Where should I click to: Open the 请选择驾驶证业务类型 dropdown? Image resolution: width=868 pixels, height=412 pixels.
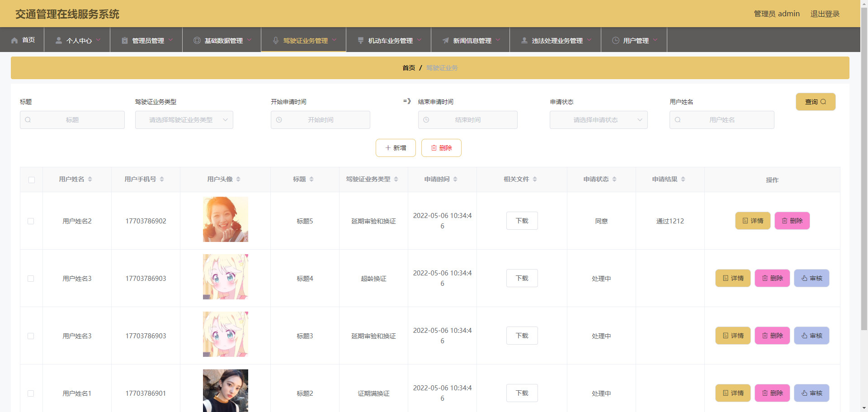[x=184, y=120]
